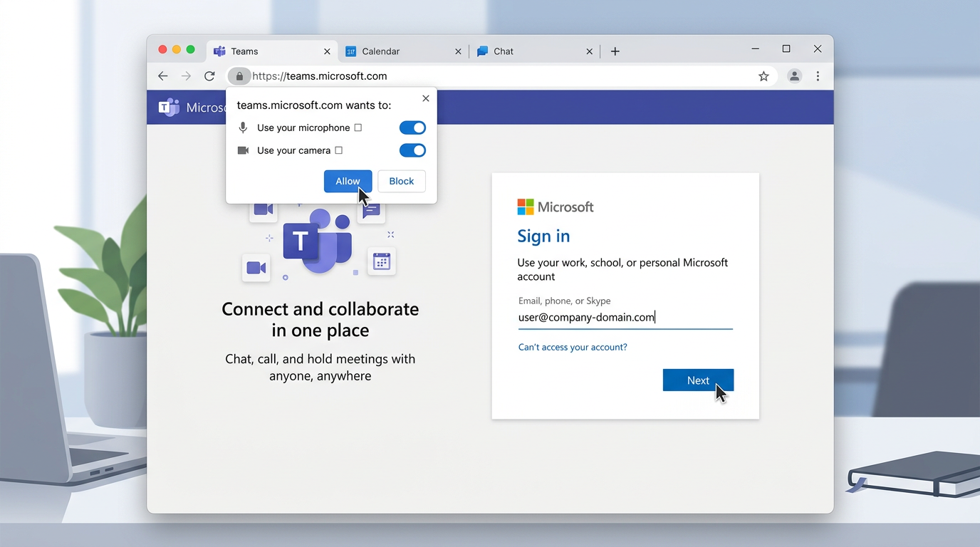Open the browser profile icon
Image resolution: width=980 pixels, height=547 pixels.
(794, 75)
